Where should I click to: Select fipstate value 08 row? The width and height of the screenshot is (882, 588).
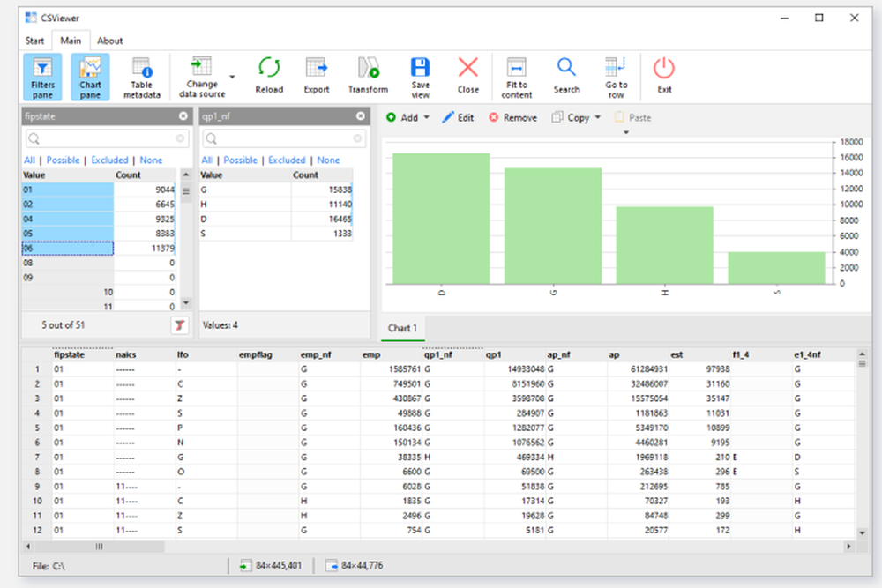pyautogui.click(x=99, y=263)
